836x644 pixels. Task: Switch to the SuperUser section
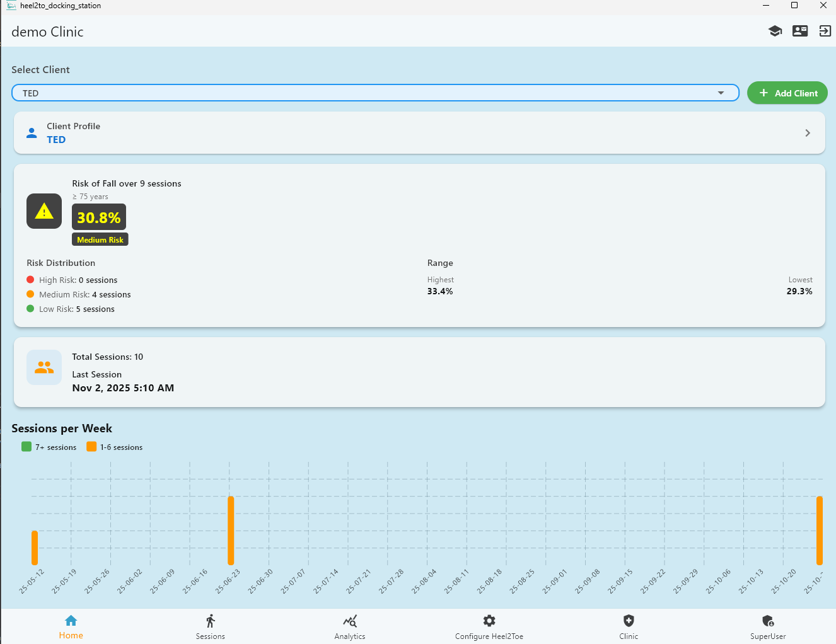[768, 627]
